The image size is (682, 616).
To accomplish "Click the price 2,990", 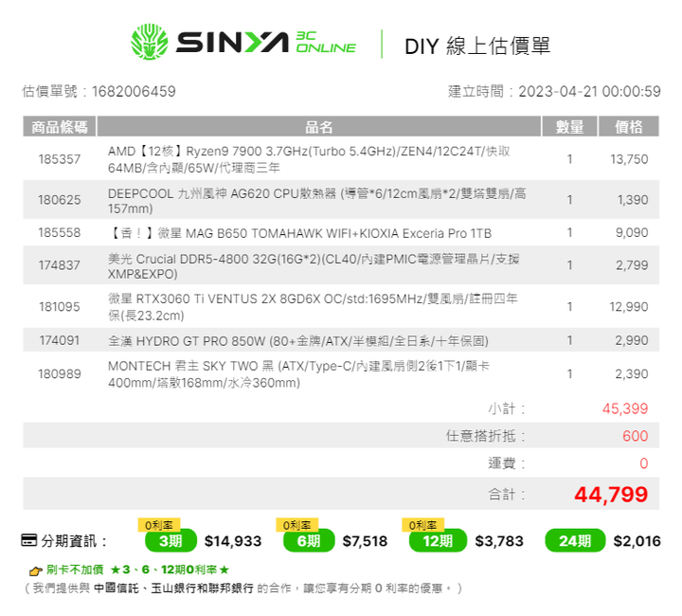I will coord(632,340).
